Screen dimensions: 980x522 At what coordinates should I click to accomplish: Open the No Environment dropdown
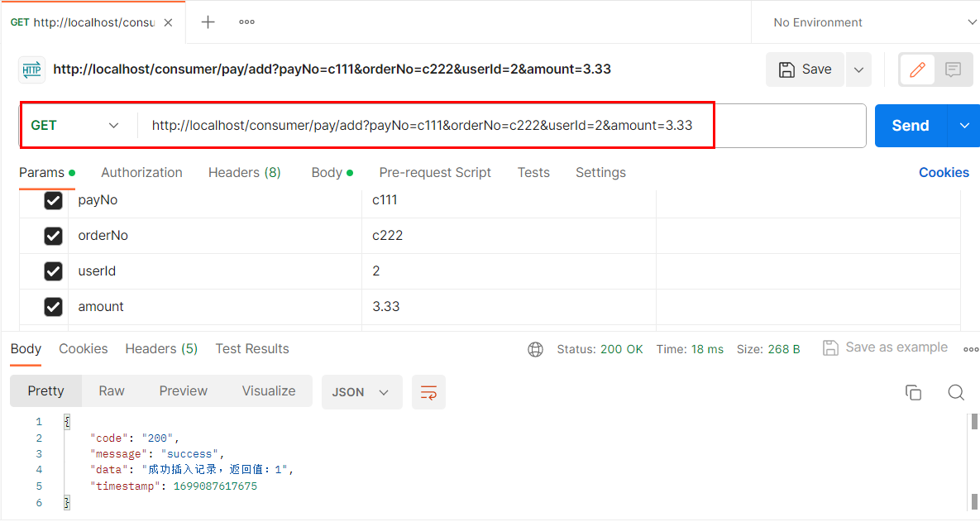[x=874, y=22]
